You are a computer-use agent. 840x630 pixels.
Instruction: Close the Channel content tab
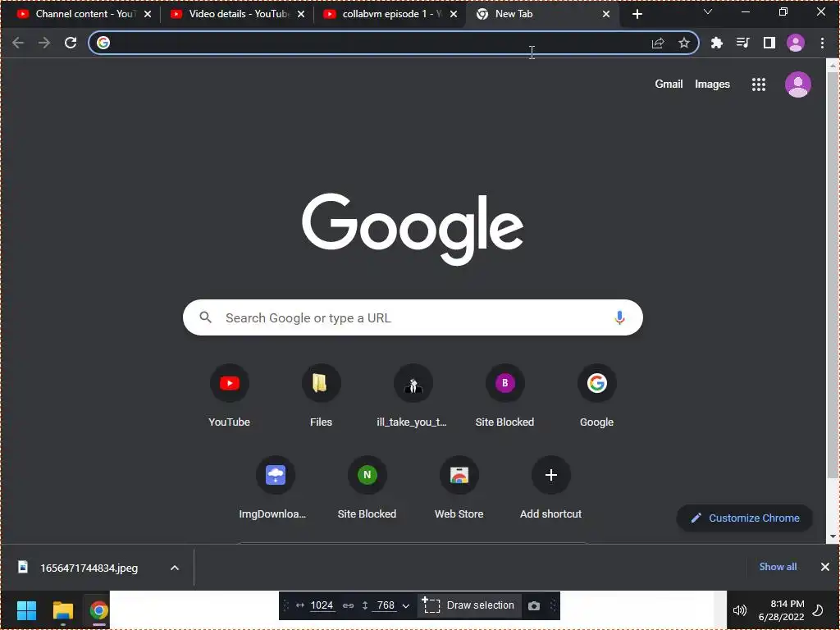(x=148, y=14)
